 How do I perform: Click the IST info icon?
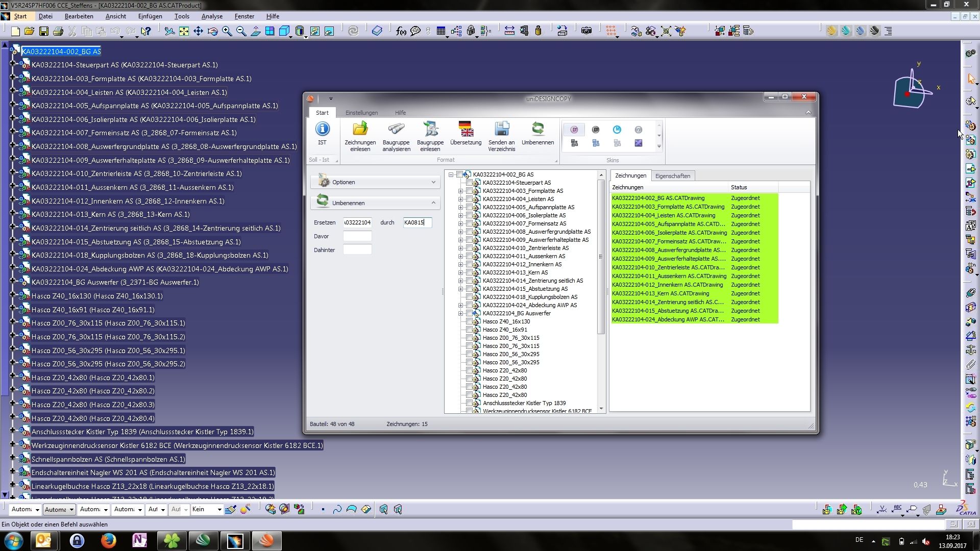(x=322, y=130)
